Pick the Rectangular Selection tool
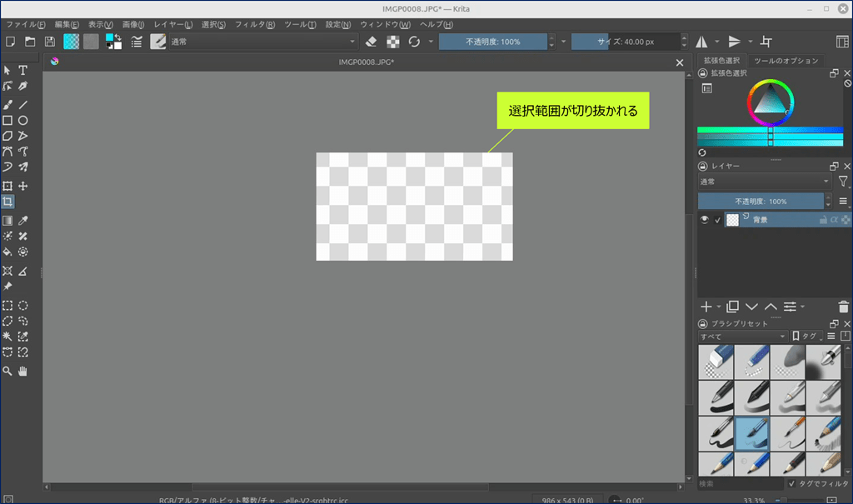The image size is (853, 504). (x=7, y=306)
